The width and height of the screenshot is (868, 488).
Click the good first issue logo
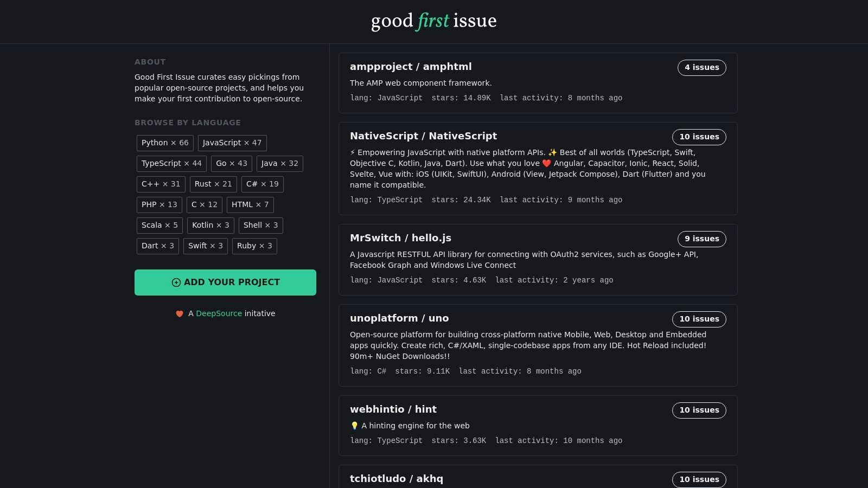pos(433,21)
